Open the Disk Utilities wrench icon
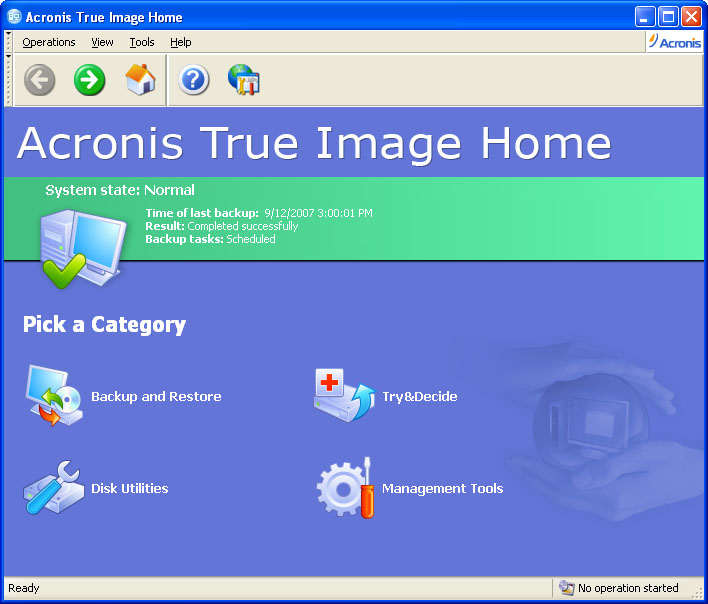 pyautogui.click(x=54, y=487)
